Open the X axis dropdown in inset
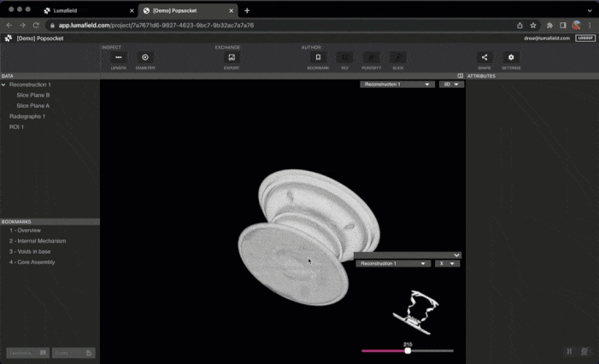The image size is (599, 364). 447,263
